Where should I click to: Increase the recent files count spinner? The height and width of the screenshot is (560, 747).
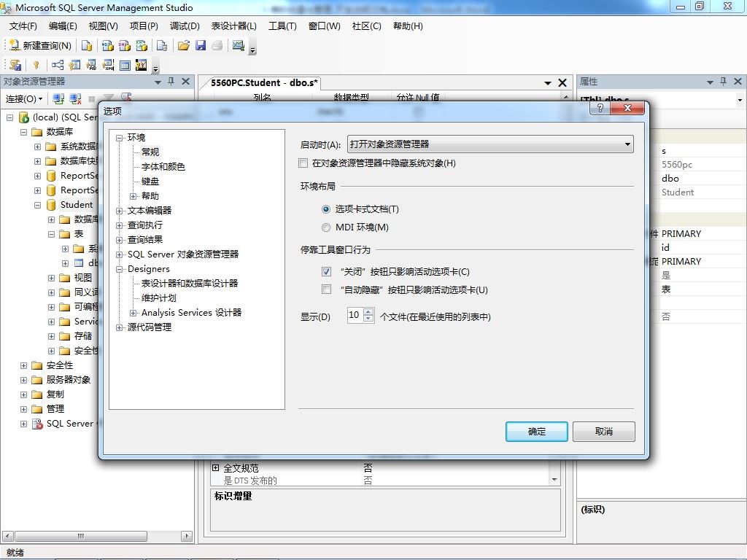368,312
